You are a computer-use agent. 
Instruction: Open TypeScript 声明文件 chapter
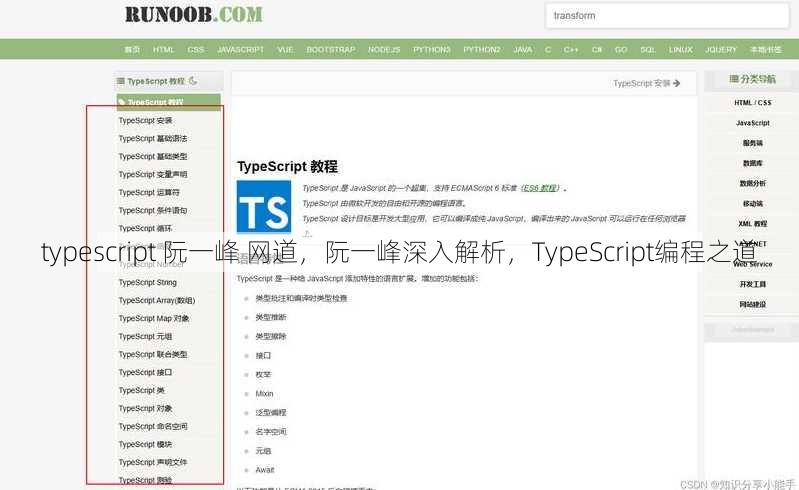(x=152, y=462)
